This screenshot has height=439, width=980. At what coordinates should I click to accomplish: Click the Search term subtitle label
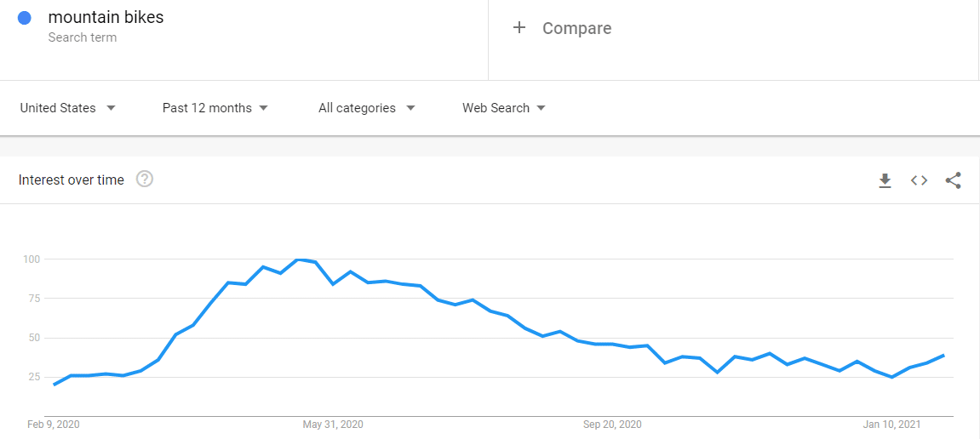click(x=83, y=37)
